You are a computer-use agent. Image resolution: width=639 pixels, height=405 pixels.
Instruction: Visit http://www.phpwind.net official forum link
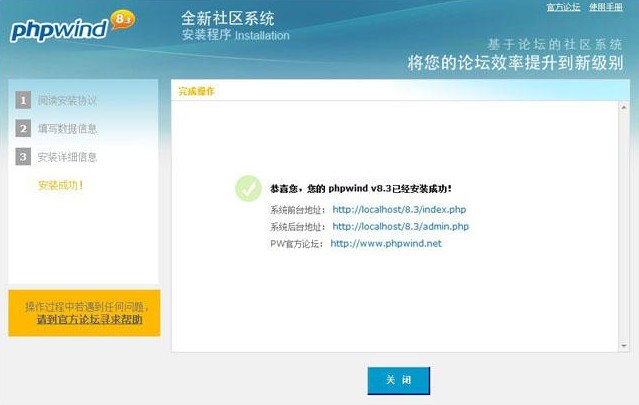coord(386,244)
